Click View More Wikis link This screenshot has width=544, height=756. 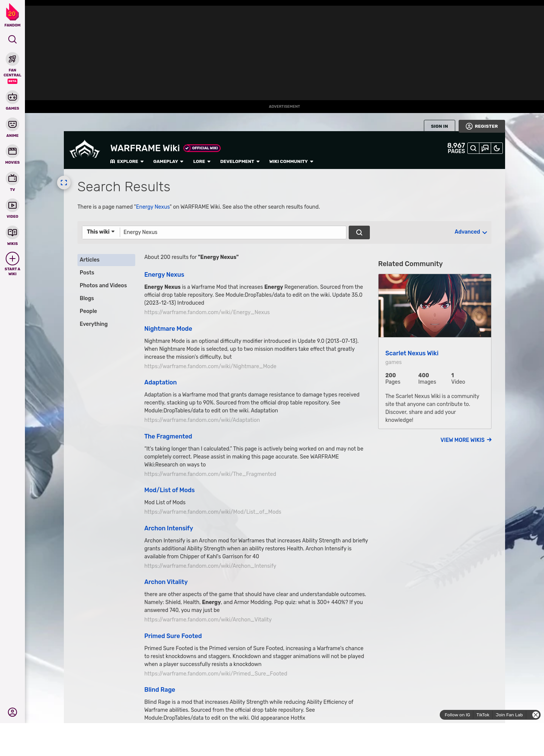pyautogui.click(x=466, y=440)
